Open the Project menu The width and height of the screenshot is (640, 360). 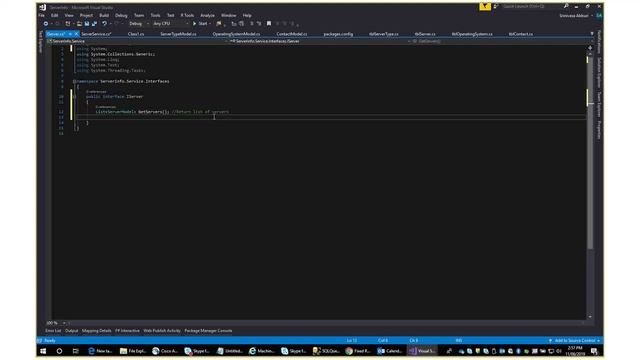(86, 16)
